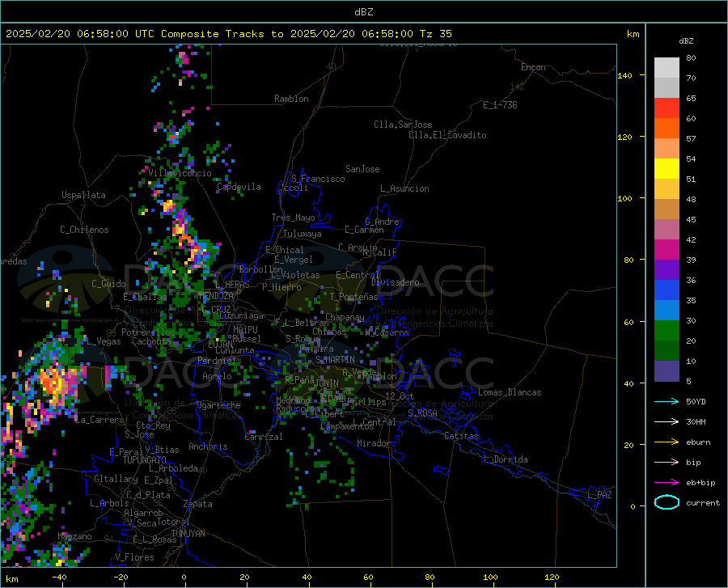Image resolution: width=728 pixels, height=588 pixels.
Task: Click the Uspallata town label
Action: (83, 195)
